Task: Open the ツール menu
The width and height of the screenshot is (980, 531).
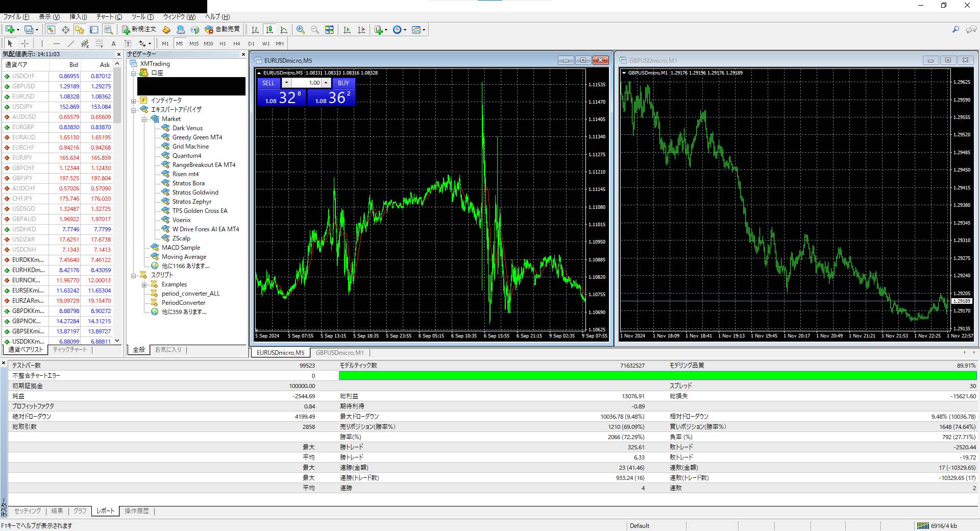Action: 142,17
